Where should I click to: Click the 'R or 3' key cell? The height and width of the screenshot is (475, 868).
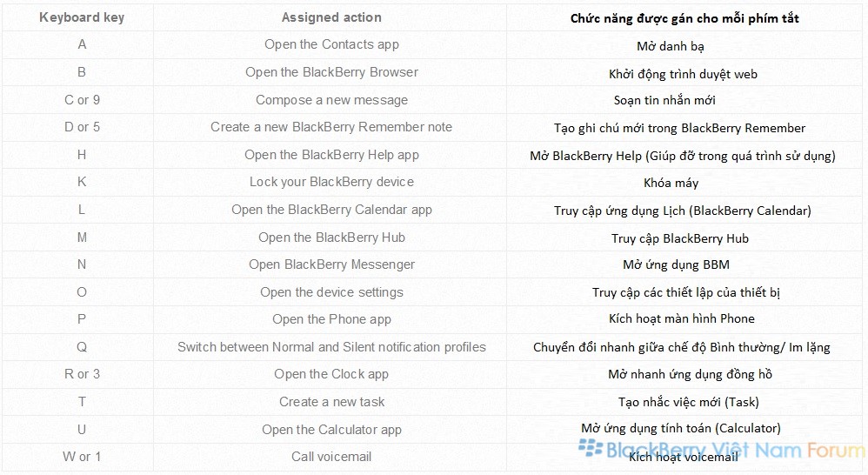click(x=82, y=374)
